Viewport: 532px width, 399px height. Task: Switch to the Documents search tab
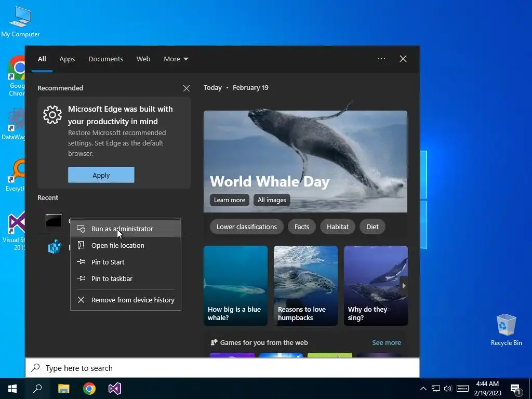105,59
